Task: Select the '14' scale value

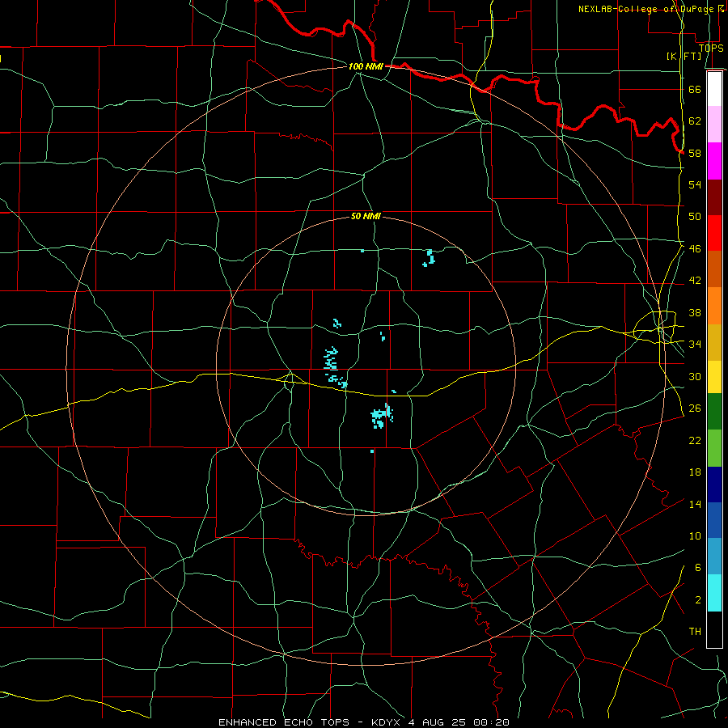Action: [x=695, y=504]
